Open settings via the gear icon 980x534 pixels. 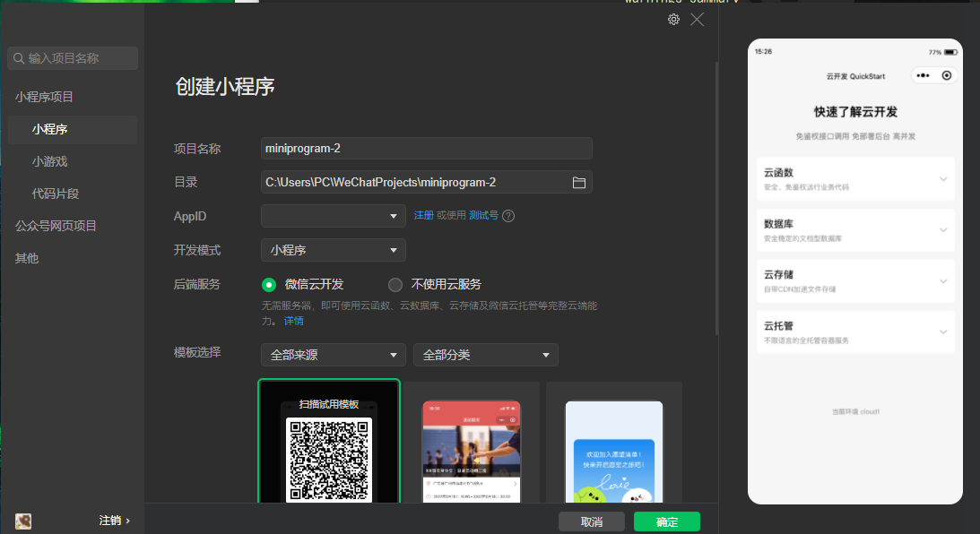(x=673, y=20)
